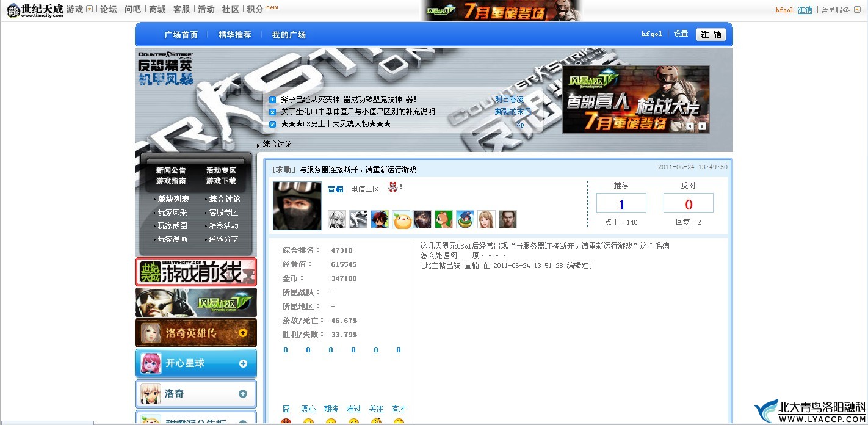Click the floating house island game icon
The width and height of the screenshot is (868, 425).
465,219
